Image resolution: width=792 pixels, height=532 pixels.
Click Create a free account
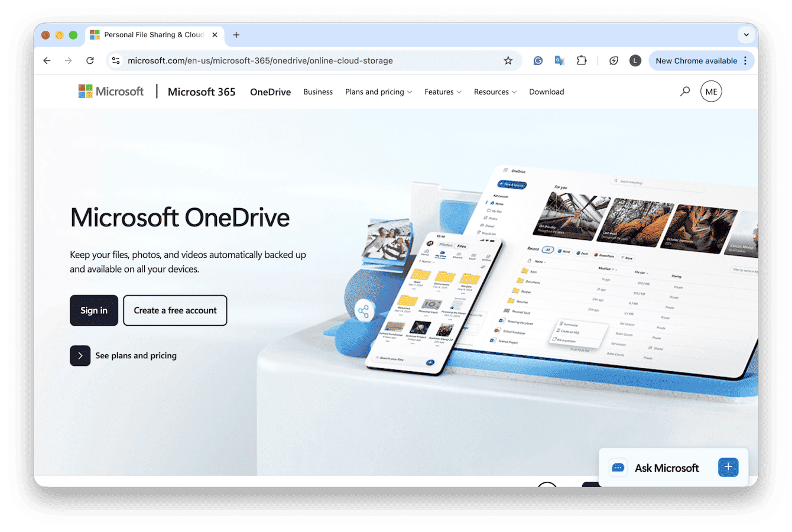[x=175, y=310]
